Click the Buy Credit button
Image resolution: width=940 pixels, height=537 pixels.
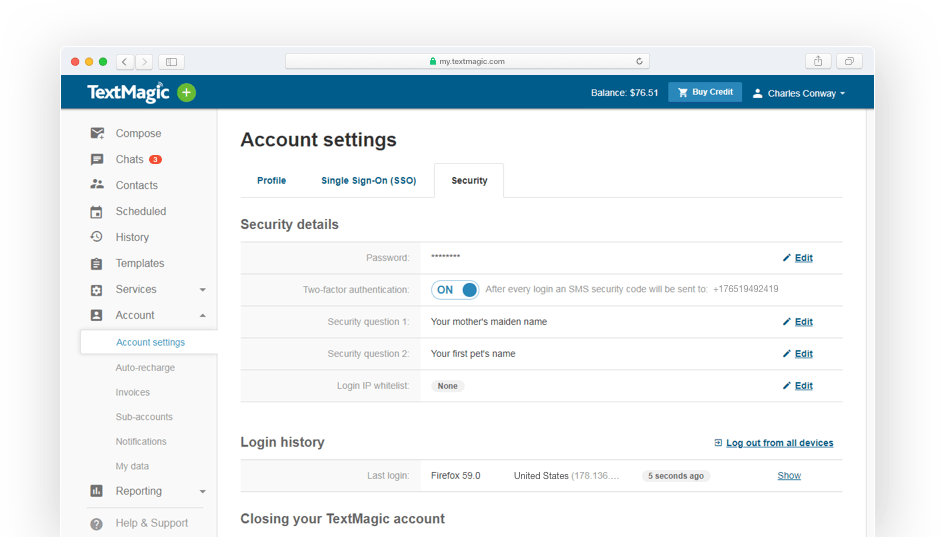click(705, 92)
